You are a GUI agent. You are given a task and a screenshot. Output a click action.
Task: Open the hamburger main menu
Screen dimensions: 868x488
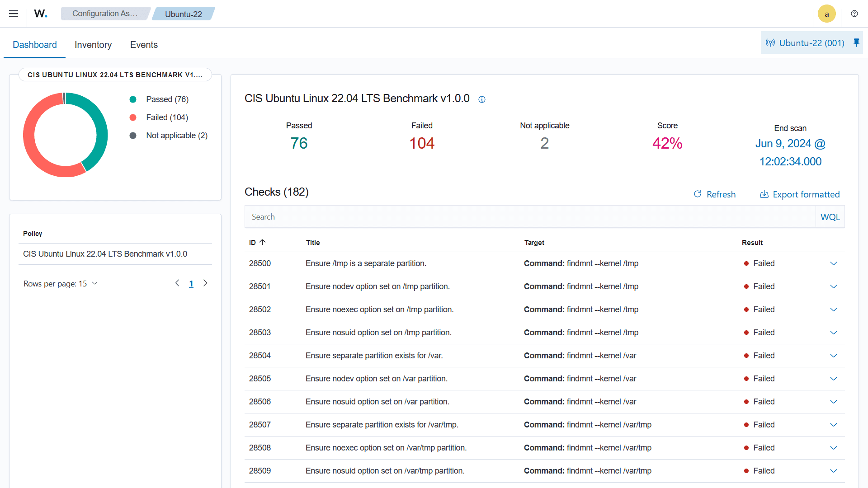(14, 14)
